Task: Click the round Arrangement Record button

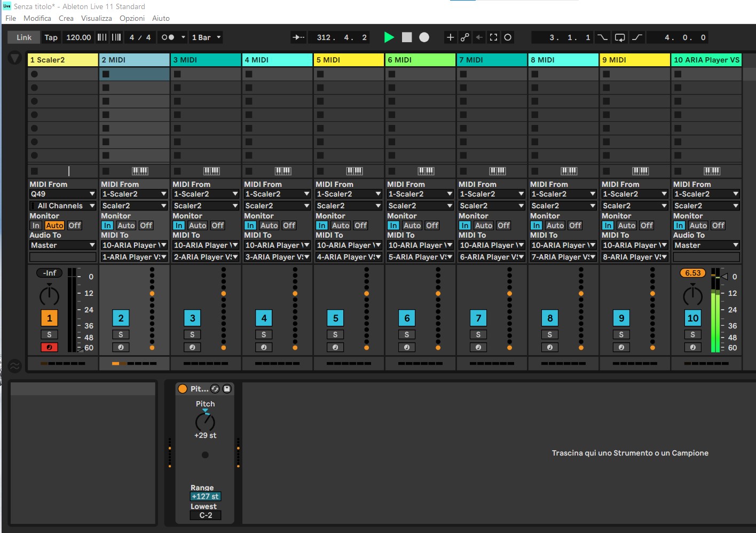Action: (x=424, y=37)
